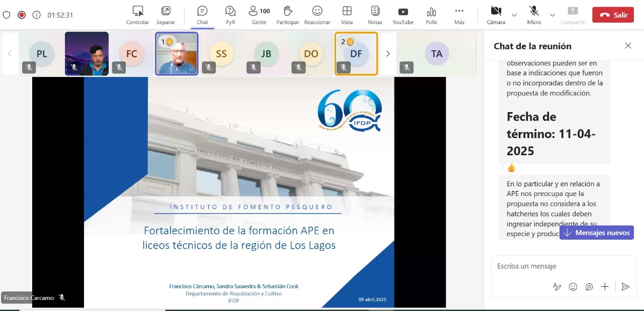Screen dimensions: 644x311
Task: Click the Francisco Carcamo name label
Action: pos(29,298)
